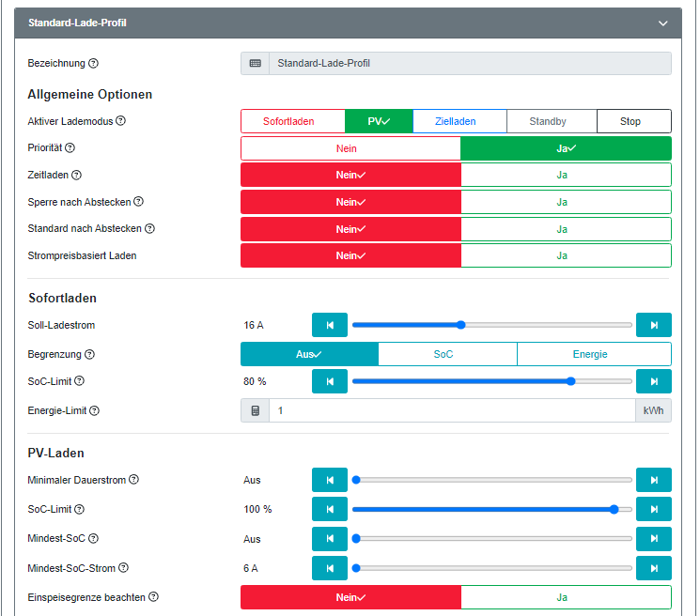Select PV charging mode

coord(379,121)
